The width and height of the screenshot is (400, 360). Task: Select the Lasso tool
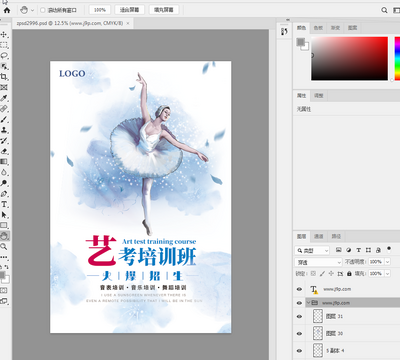coord(4,55)
